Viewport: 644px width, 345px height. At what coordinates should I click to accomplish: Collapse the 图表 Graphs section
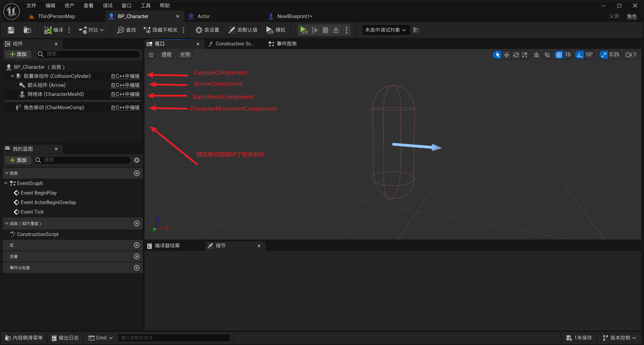[7, 173]
